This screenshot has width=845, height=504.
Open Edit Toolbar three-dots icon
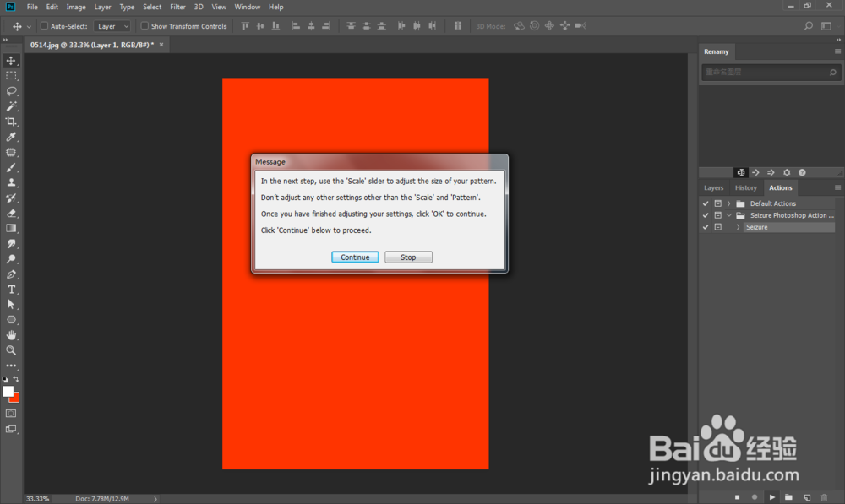click(x=11, y=366)
